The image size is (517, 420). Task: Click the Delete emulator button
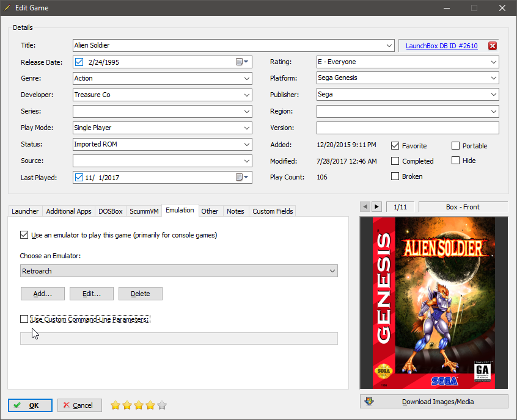point(141,294)
